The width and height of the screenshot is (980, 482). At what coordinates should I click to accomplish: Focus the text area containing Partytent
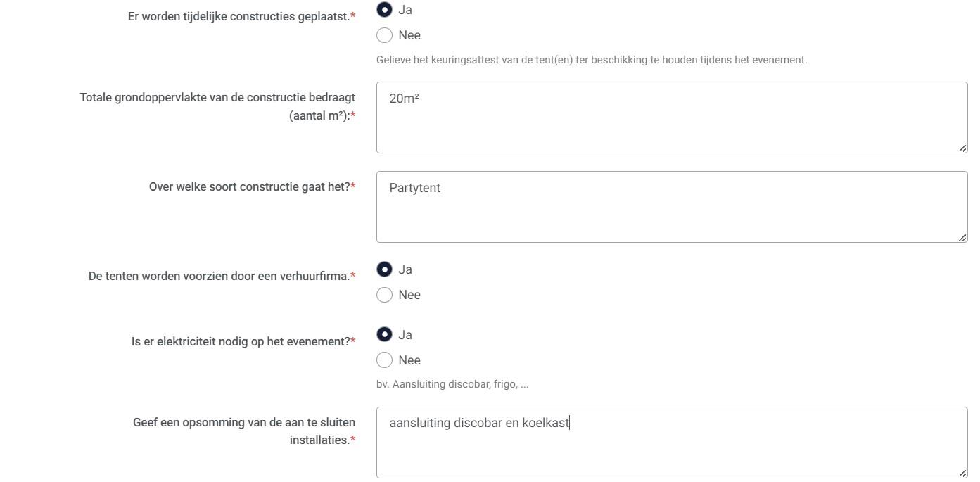coord(671,207)
